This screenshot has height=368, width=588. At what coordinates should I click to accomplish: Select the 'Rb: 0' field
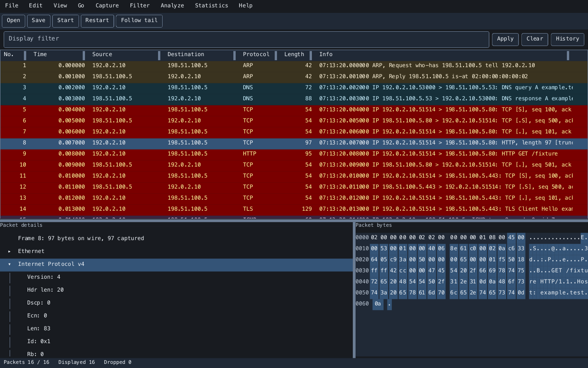[x=176, y=353]
